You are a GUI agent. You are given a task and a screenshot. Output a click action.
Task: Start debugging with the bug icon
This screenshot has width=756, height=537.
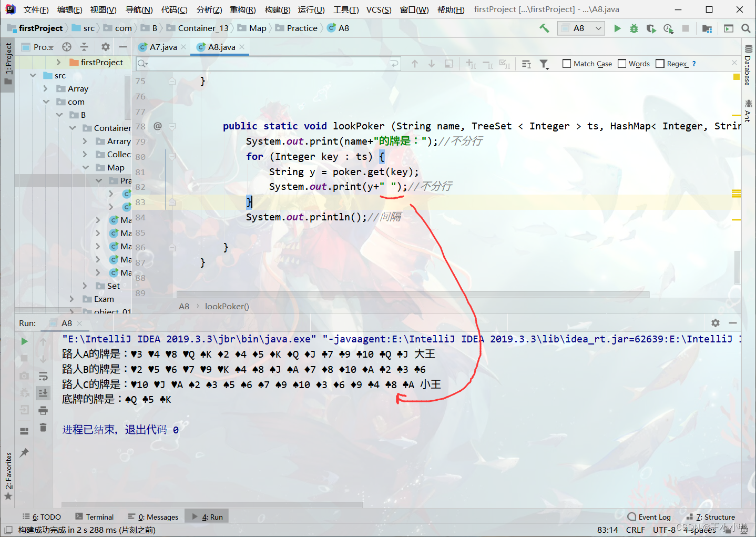[634, 28]
